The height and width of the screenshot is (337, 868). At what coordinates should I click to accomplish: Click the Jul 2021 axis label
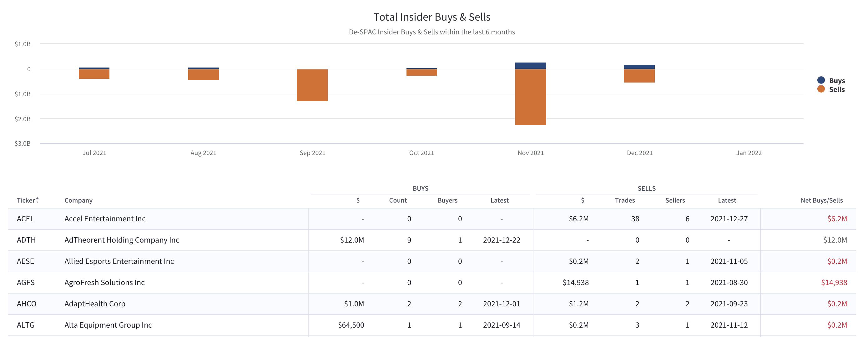(x=94, y=153)
